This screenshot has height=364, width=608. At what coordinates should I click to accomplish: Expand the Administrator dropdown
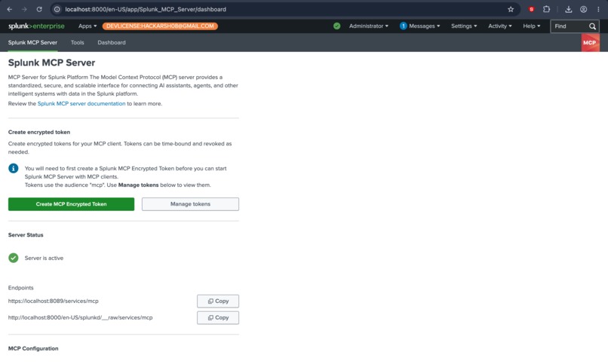tap(368, 26)
